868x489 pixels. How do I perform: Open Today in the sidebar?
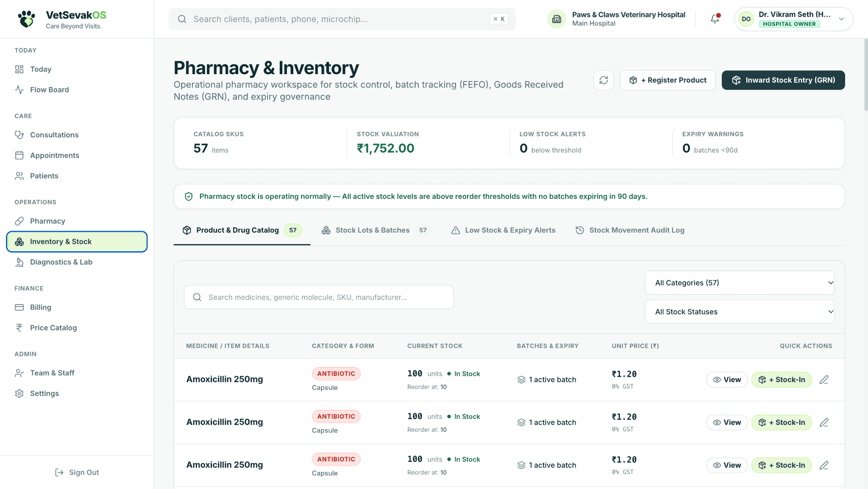click(77, 69)
